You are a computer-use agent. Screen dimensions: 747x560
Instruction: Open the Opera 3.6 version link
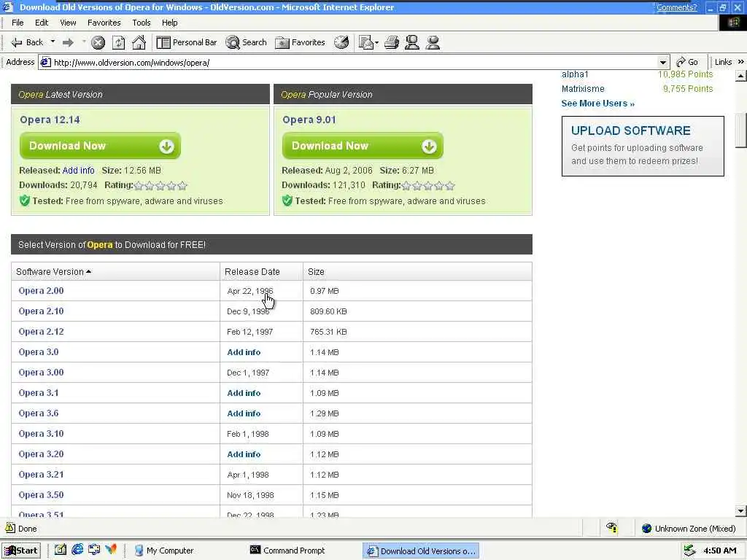(39, 414)
